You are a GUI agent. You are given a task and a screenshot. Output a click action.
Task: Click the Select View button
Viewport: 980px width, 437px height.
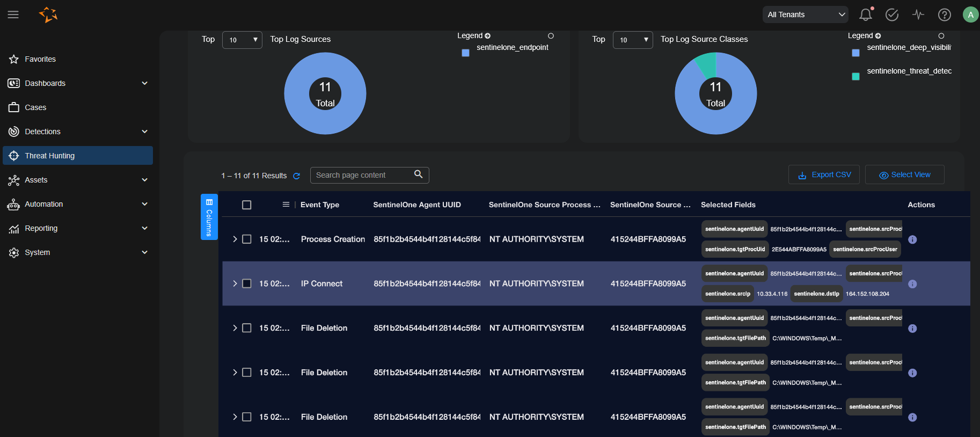pos(904,175)
